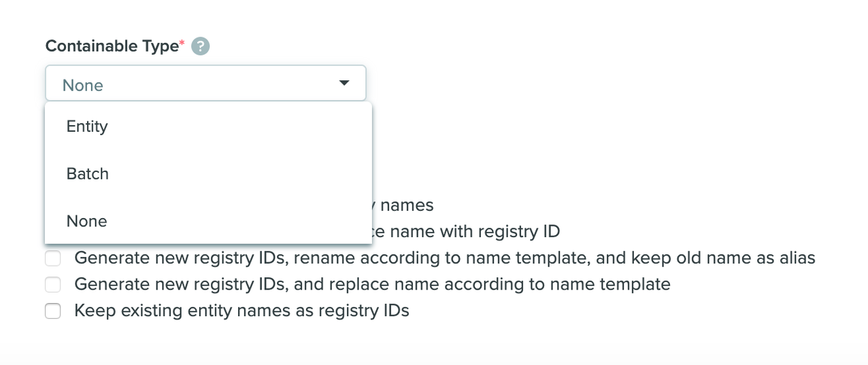Click the red required asterisk beside Containable Type
Image resolution: width=868 pixels, height=365 pixels.
pos(182,44)
